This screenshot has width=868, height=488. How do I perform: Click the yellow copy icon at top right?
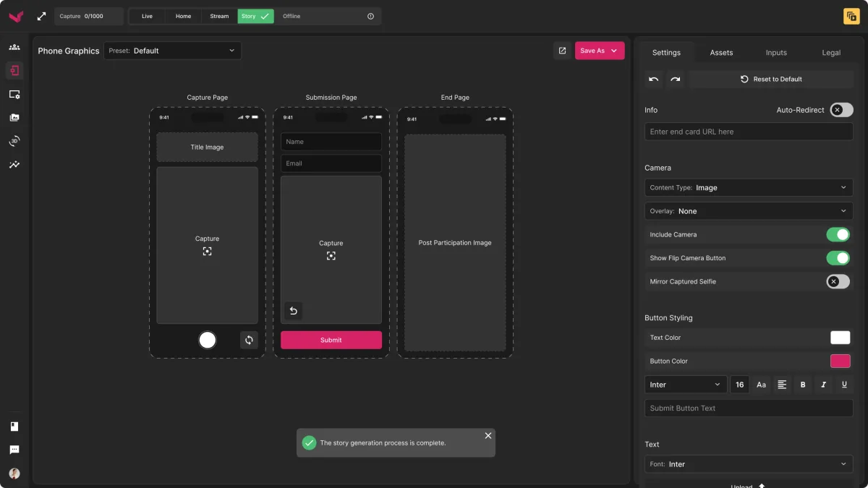(851, 16)
